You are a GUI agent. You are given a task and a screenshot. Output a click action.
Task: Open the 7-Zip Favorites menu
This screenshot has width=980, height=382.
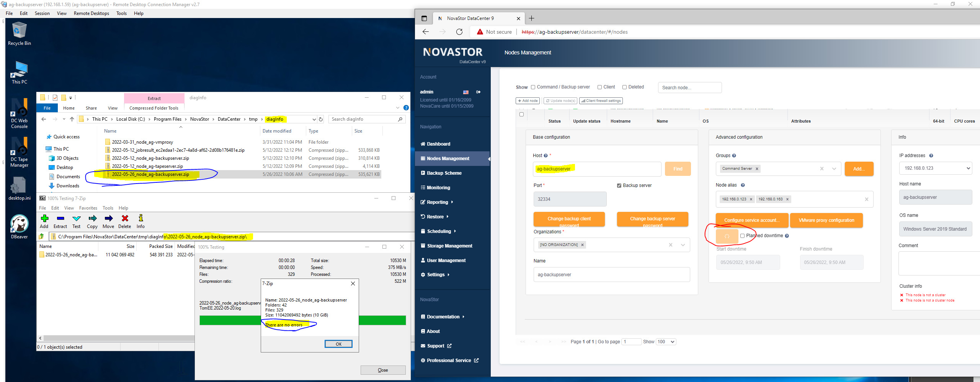[88, 208]
